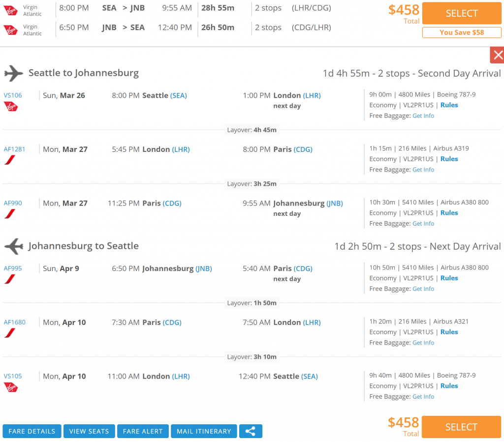Viewport: 504px width, 442px height.
Task: Get baggage info for Boeing 787-9 9h 00m flight
Action: click(x=423, y=116)
